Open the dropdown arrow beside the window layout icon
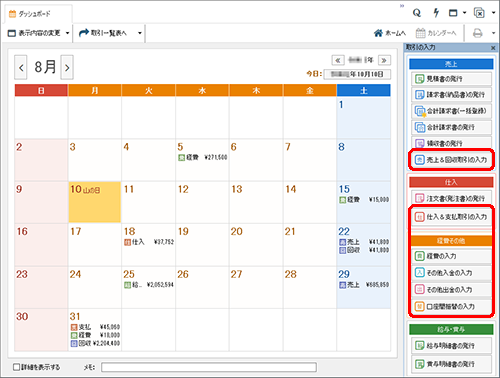The width and height of the screenshot is (500, 378). pos(464,13)
